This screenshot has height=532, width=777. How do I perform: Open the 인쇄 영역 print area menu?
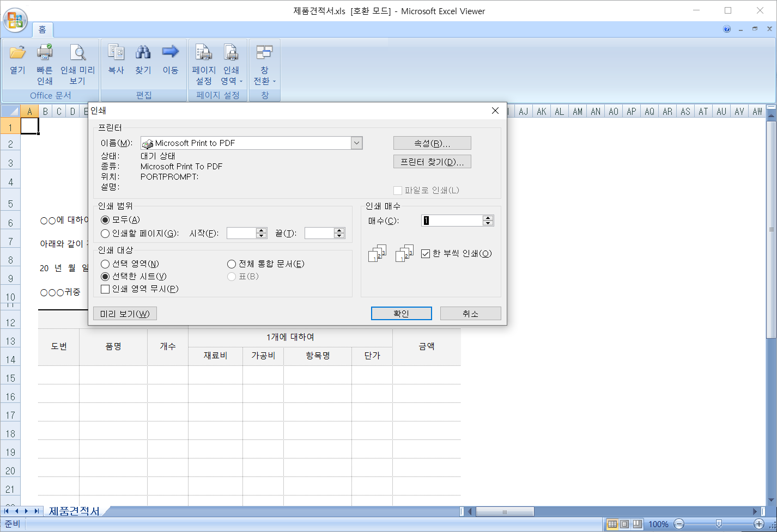(x=231, y=65)
